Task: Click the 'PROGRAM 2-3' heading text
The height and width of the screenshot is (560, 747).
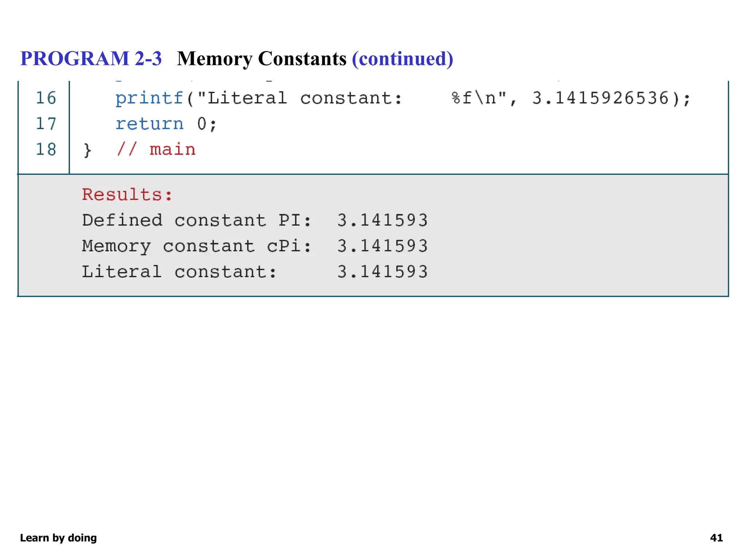Action: 91,59
